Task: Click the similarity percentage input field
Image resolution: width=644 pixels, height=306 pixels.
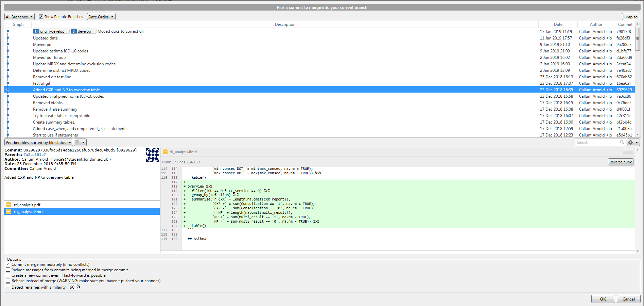Action: pos(72,287)
